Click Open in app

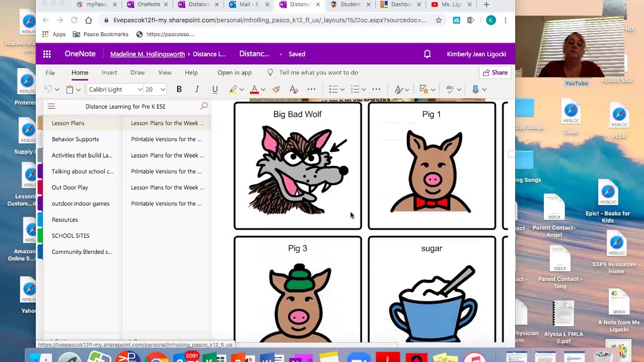(234, 72)
